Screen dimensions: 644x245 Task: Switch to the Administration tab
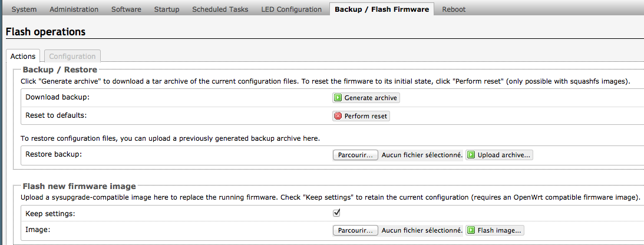[74, 9]
